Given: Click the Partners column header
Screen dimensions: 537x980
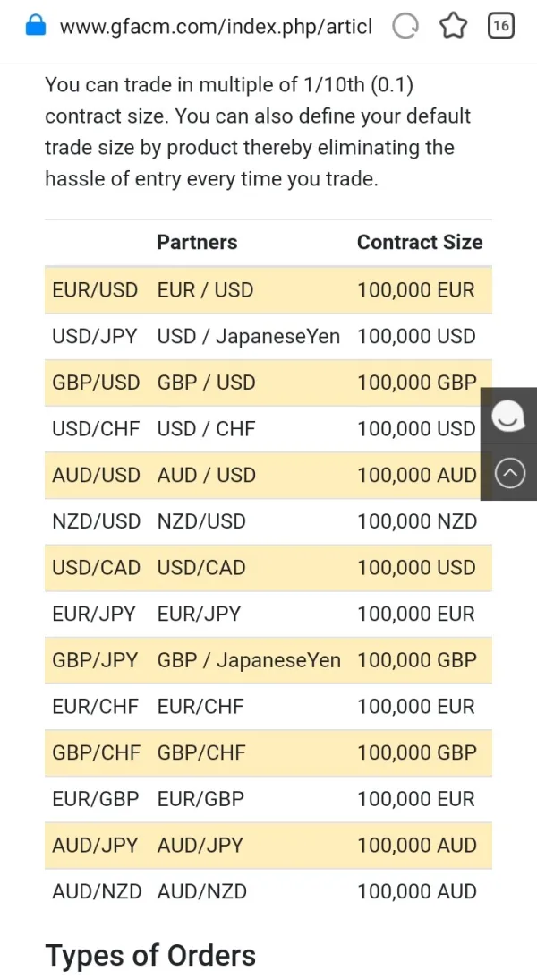Looking at the screenshot, I should tap(197, 242).
